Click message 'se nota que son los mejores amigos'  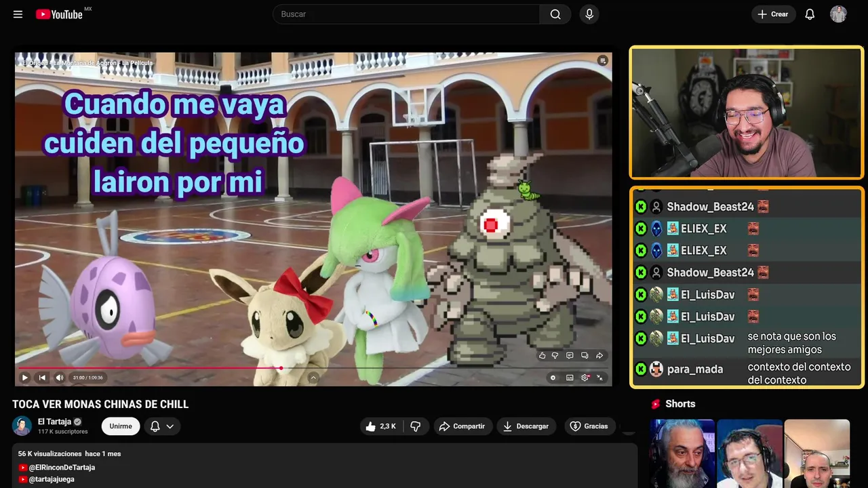pos(792,343)
